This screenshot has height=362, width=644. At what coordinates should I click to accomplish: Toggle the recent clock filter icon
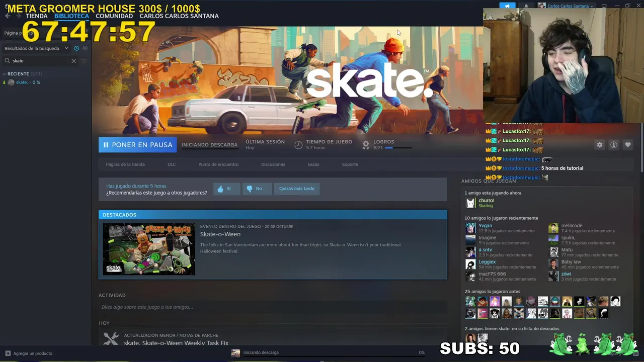(76, 48)
